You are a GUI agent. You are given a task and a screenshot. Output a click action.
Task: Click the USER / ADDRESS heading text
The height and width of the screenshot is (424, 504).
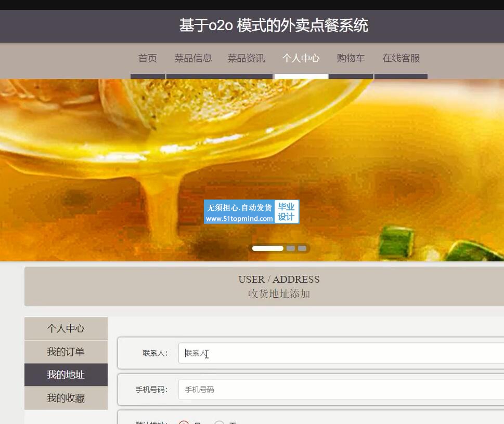[279, 280]
